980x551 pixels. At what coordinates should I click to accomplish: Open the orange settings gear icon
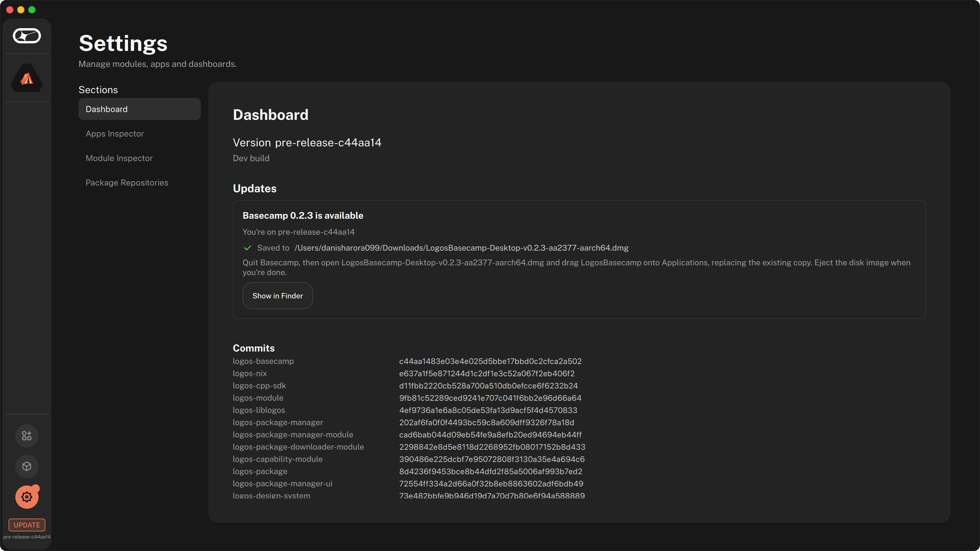point(27,497)
